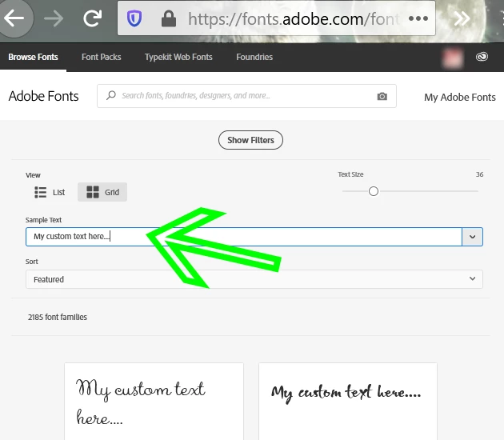The width and height of the screenshot is (504, 440).
Task: Go to Typekit Web Fonts tab
Action: pyautogui.click(x=178, y=58)
